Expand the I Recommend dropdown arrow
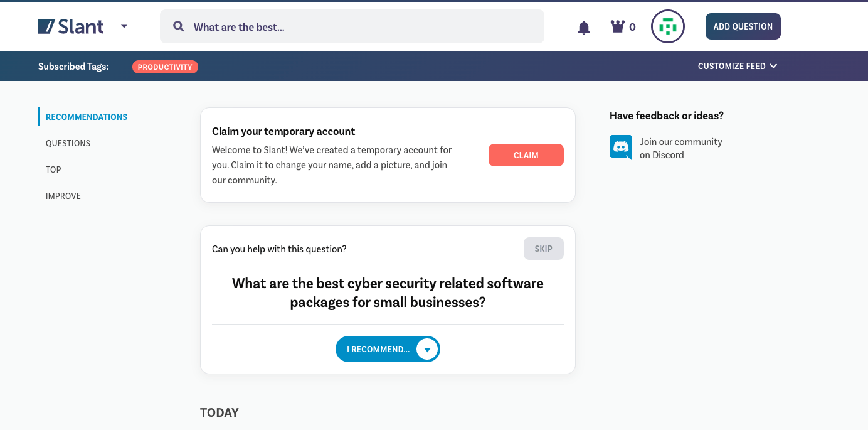This screenshot has height=430, width=868. tap(427, 350)
